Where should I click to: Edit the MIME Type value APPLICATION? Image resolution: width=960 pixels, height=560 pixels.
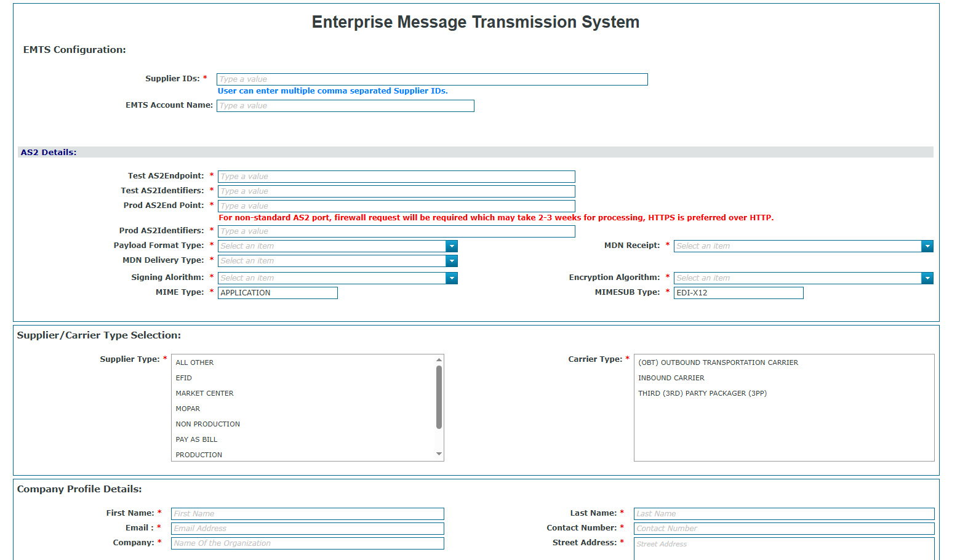[x=277, y=292]
